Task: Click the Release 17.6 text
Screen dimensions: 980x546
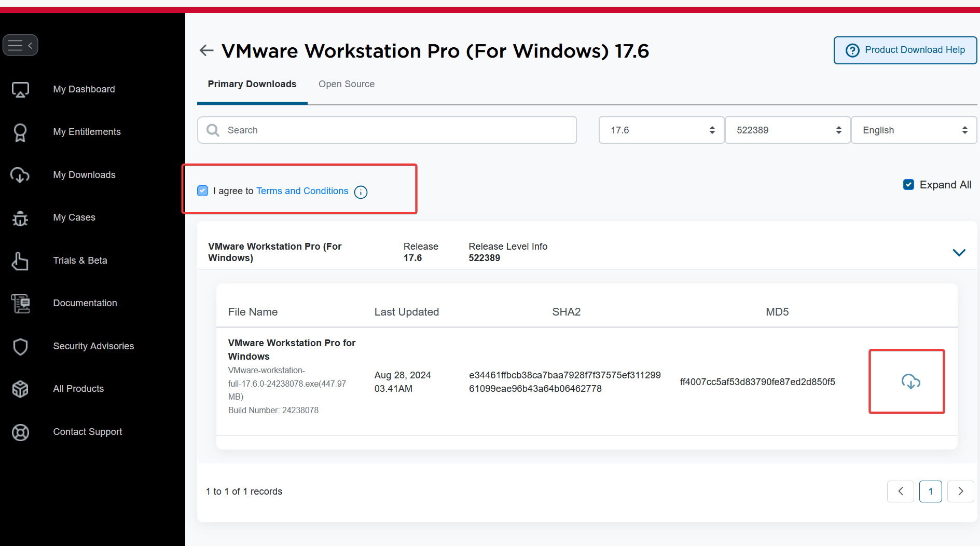Action: [421, 252]
